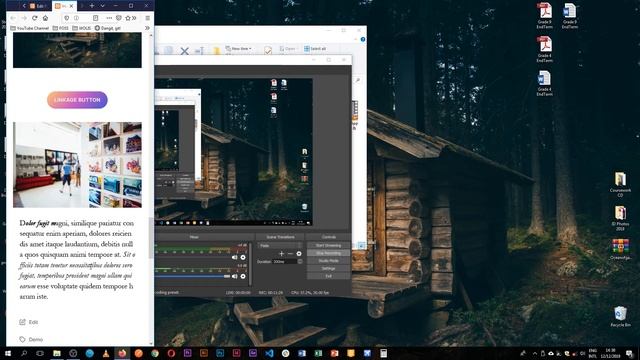Click the Linkage Button on webpage
This screenshot has width=640, height=360.
[x=77, y=100]
